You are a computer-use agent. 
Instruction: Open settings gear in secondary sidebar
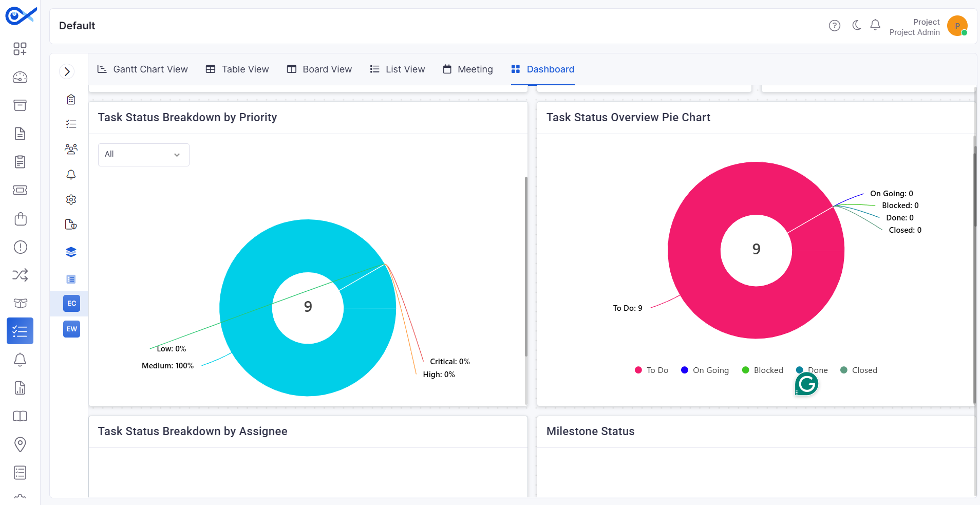click(71, 199)
